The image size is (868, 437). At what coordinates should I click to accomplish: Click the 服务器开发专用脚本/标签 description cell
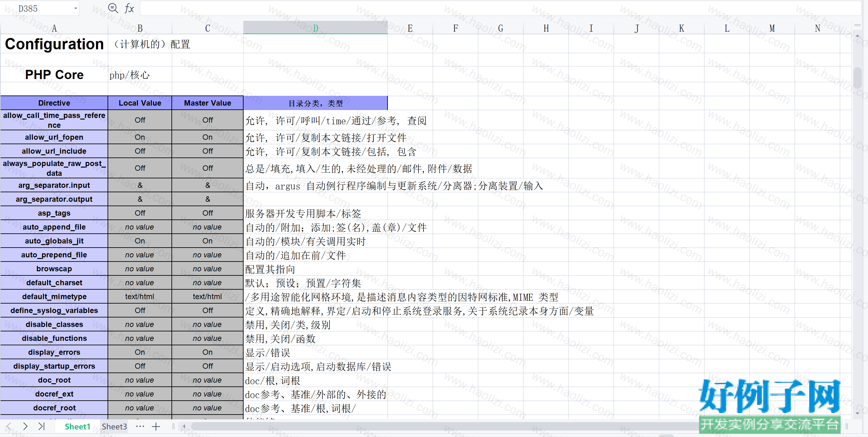315,213
